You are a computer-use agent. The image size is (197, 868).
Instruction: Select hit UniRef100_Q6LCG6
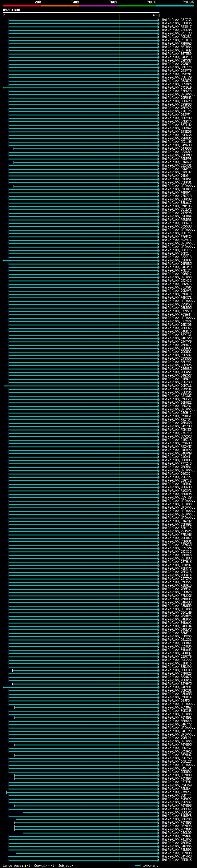(177, 392)
